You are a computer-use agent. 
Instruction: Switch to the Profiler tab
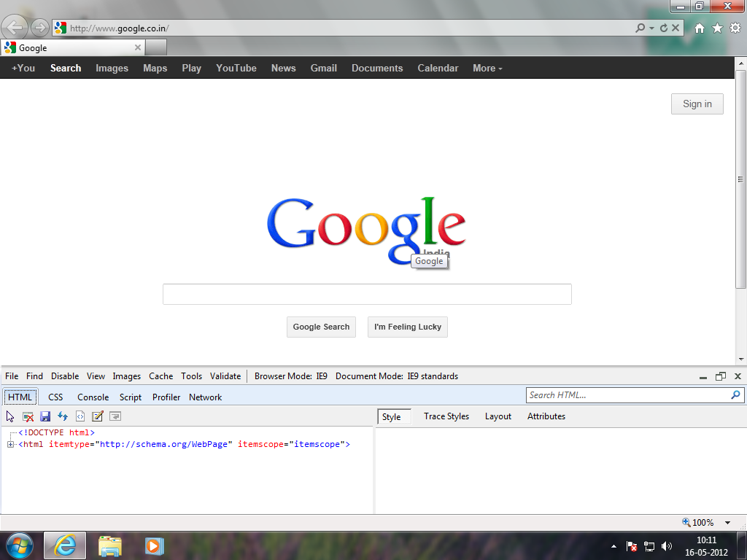point(166,397)
